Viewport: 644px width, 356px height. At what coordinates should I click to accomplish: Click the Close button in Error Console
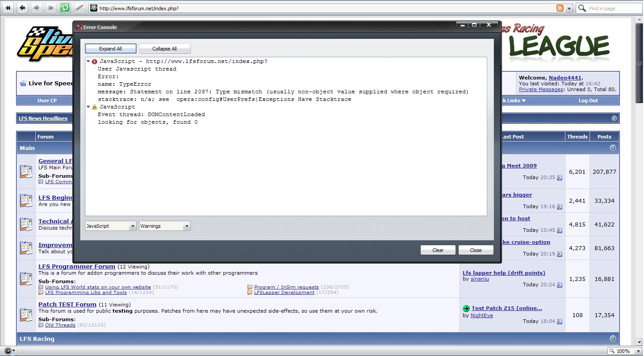click(x=476, y=250)
